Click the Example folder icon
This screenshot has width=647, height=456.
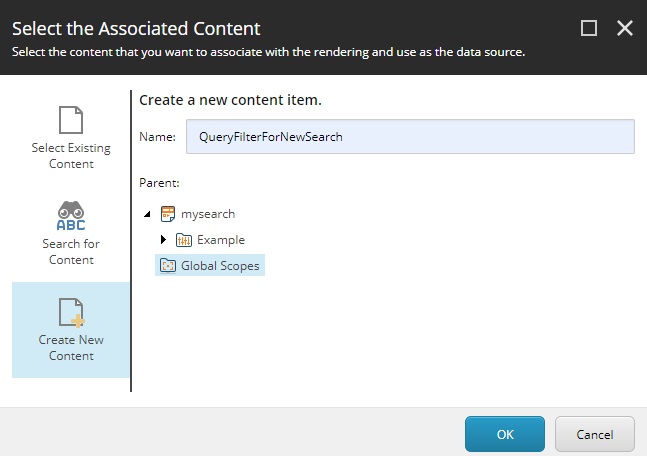point(184,240)
